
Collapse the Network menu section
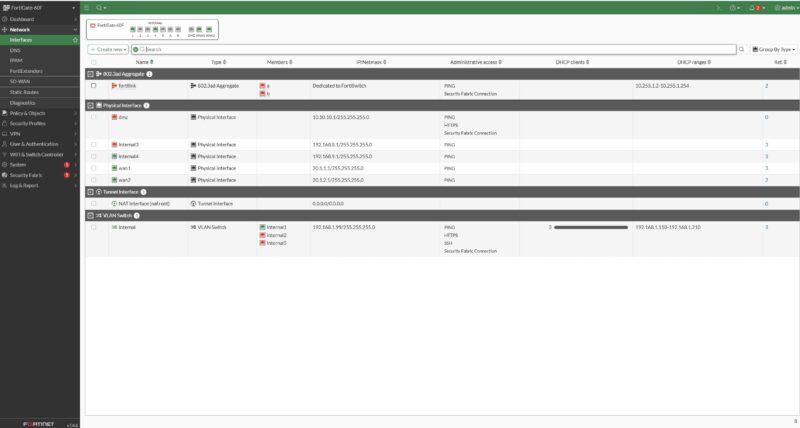[40, 30]
